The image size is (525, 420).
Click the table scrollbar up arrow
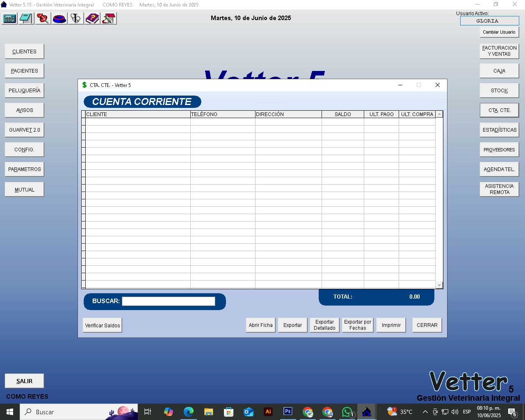439,114
